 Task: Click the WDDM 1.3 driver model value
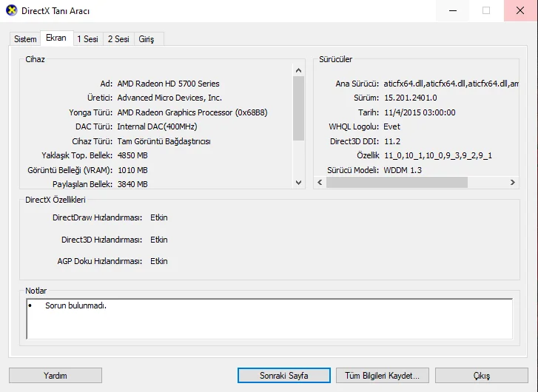403,170
